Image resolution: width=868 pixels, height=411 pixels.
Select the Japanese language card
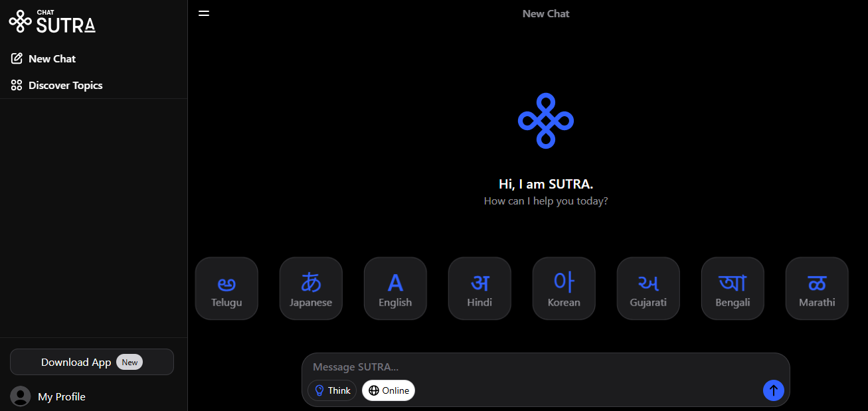point(311,288)
